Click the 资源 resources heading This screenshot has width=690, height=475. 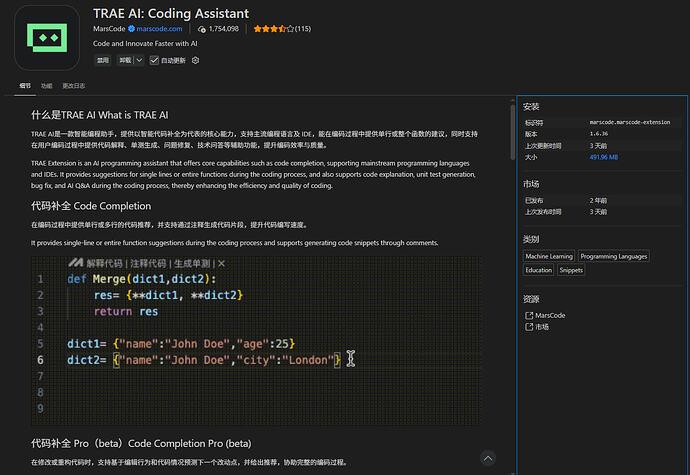click(x=531, y=299)
